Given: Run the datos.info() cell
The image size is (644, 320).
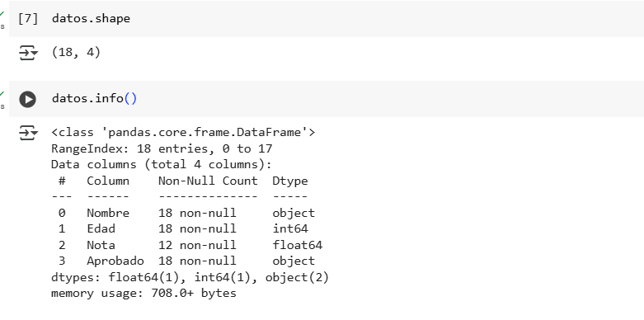Looking at the screenshot, I should (x=27, y=100).
